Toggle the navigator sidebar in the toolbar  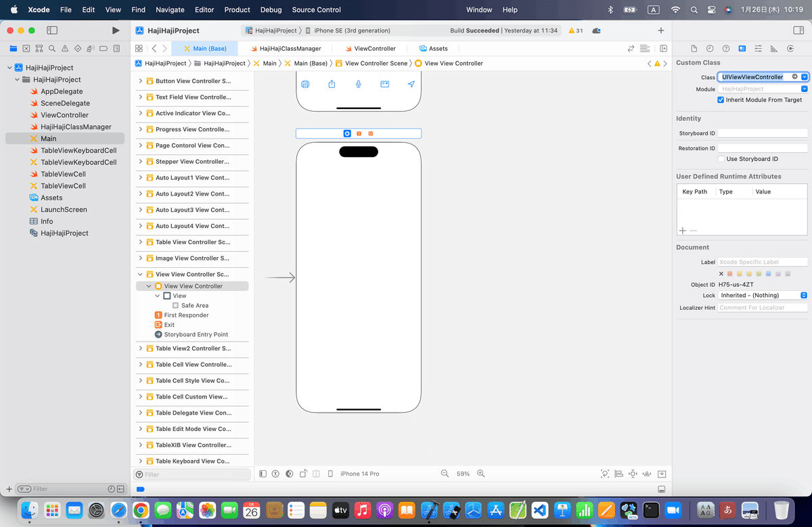click(52, 30)
